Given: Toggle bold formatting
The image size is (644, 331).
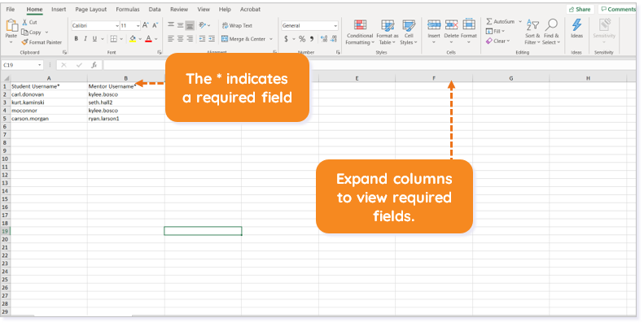Looking at the screenshot, I should coord(76,38).
